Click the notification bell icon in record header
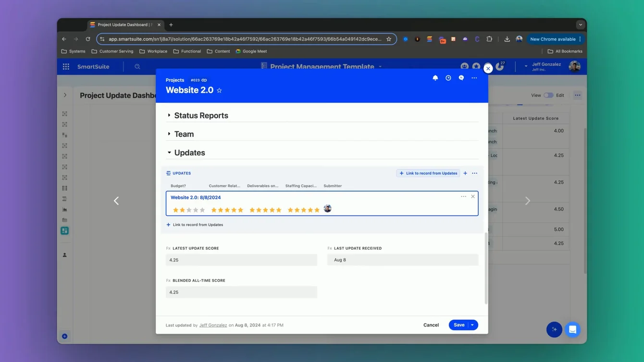The height and width of the screenshot is (362, 644). [x=435, y=78]
